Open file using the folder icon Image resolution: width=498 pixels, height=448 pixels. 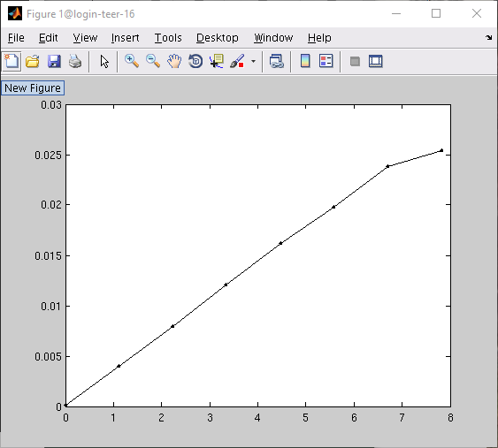(33, 61)
